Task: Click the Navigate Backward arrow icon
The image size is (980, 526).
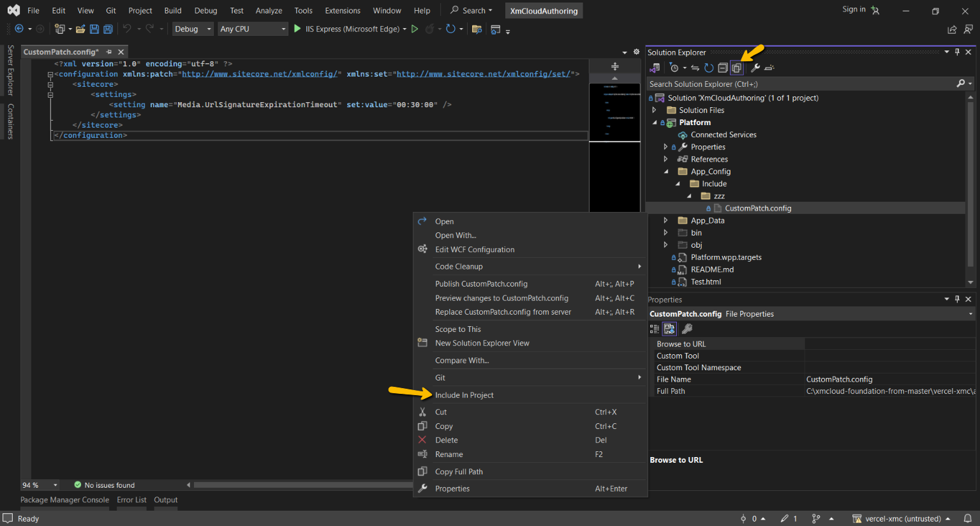Action: [x=19, y=29]
